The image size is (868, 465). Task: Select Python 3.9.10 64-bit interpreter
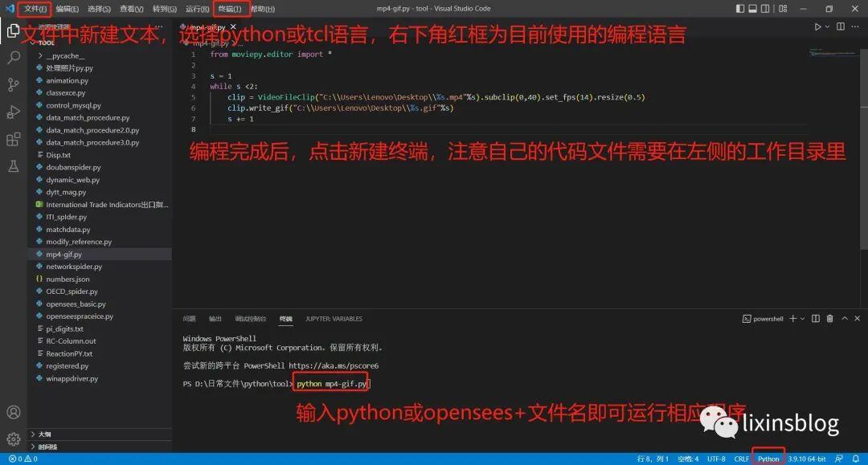(x=807, y=459)
